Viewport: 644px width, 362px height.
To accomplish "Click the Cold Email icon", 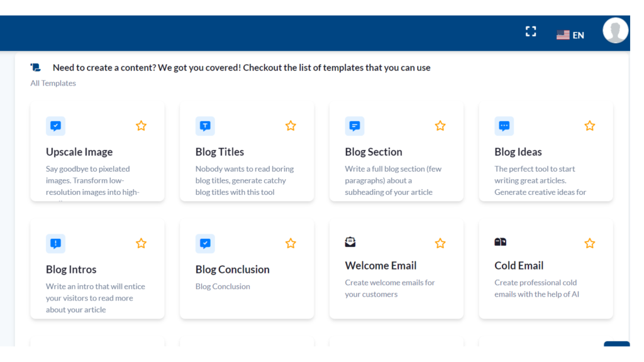I will pos(500,241).
